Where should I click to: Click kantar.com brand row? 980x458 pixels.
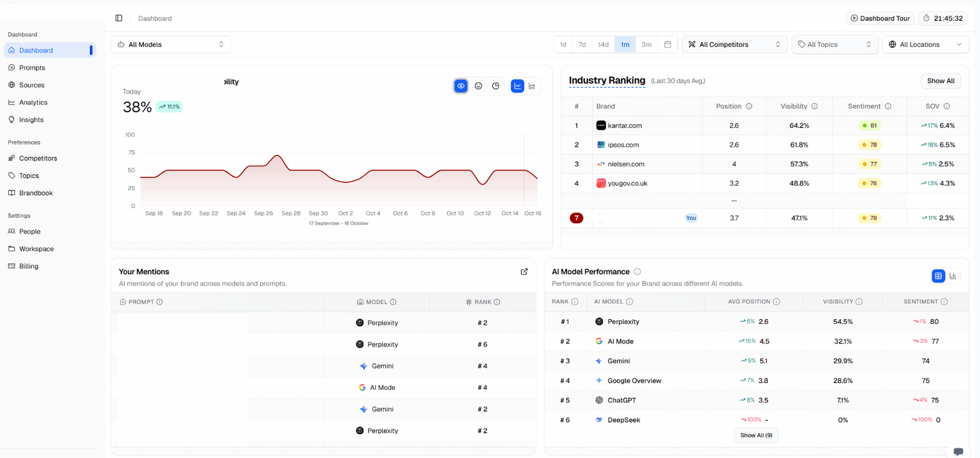[x=765, y=126]
